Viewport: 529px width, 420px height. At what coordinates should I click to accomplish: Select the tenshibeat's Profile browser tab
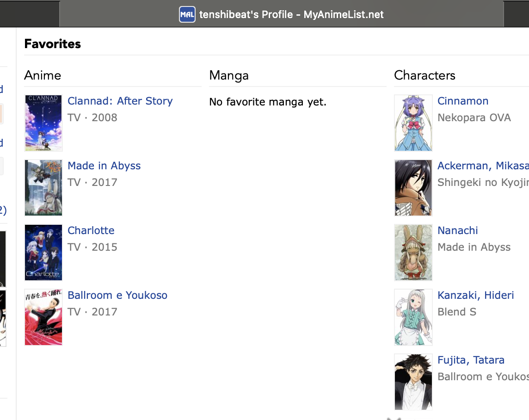[x=291, y=14]
